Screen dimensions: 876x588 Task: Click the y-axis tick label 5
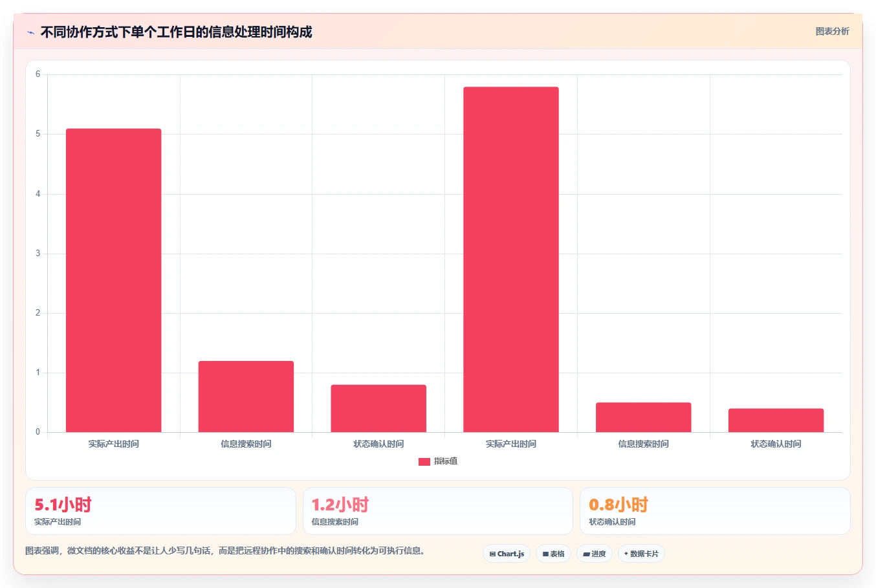tap(38, 134)
